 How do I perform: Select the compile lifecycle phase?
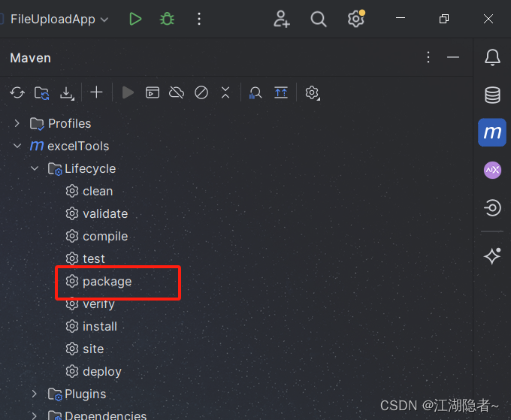coord(97,236)
